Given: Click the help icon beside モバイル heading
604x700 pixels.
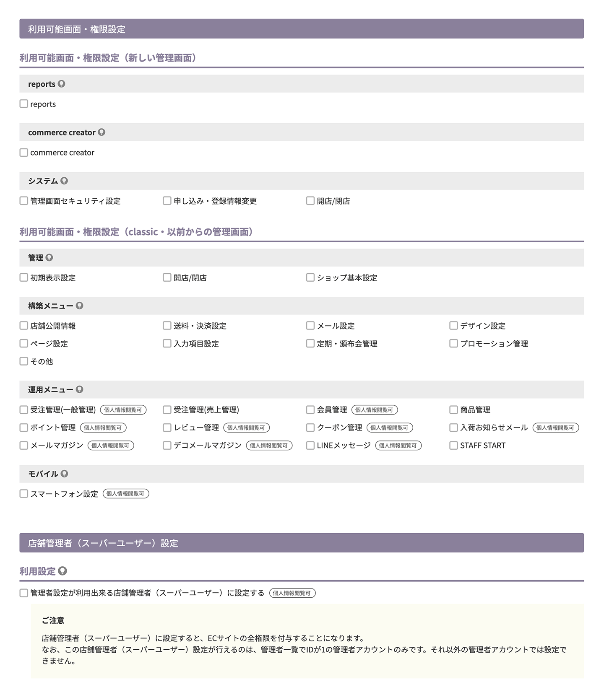Looking at the screenshot, I should [x=64, y=474].
